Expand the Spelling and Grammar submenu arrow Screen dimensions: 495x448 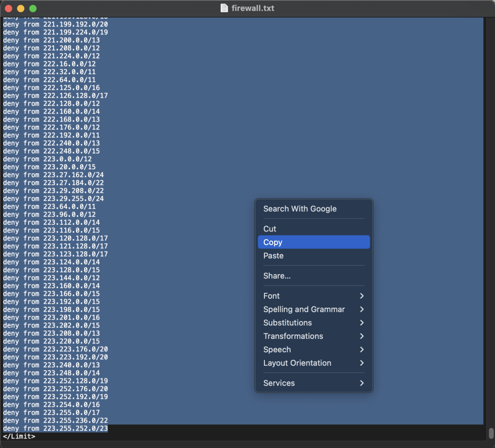pos(362,309)
